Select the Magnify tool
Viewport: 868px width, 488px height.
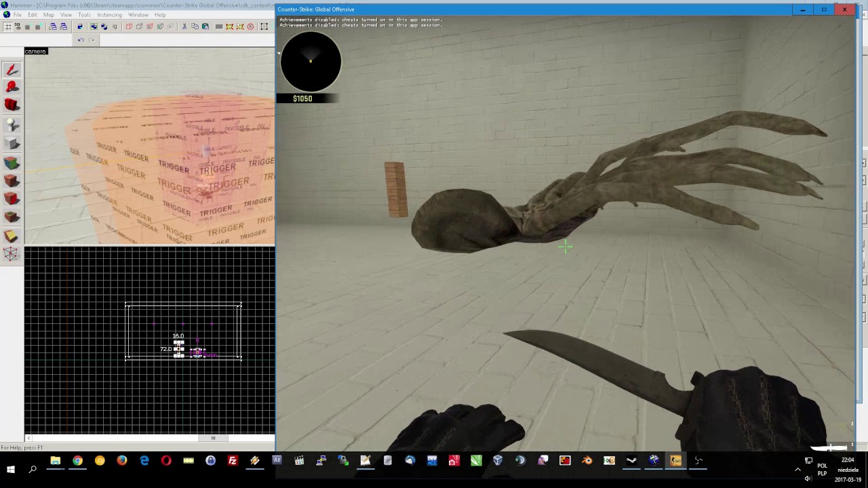[12, 87]
